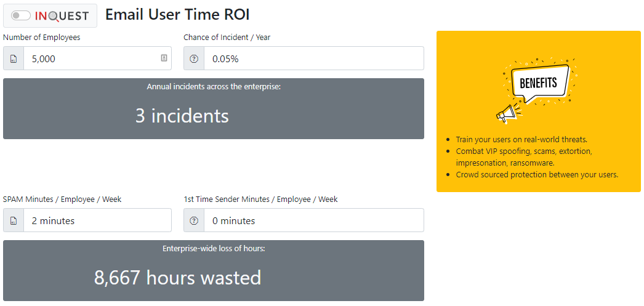Click the 'Email User Time ROI' heading

pyautogui.click(x=177, y=15)
